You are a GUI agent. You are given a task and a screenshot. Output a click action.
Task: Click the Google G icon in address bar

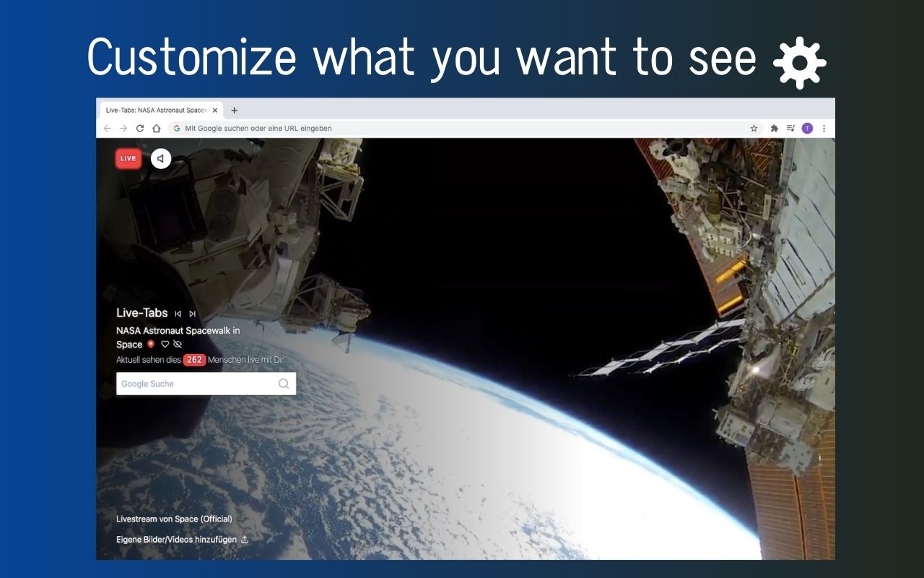pyautogui.click(x=177, y=129)
